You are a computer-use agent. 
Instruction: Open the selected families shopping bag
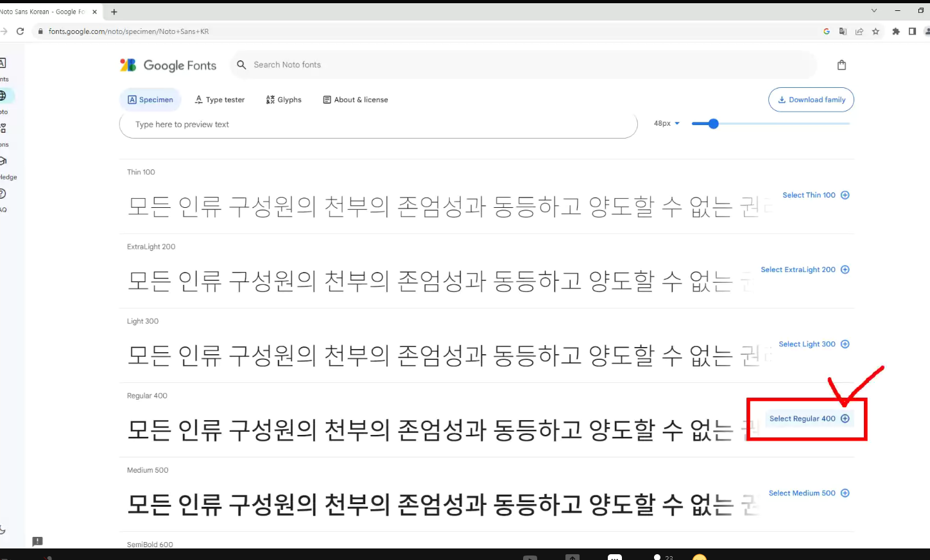(x=841, y=65)
